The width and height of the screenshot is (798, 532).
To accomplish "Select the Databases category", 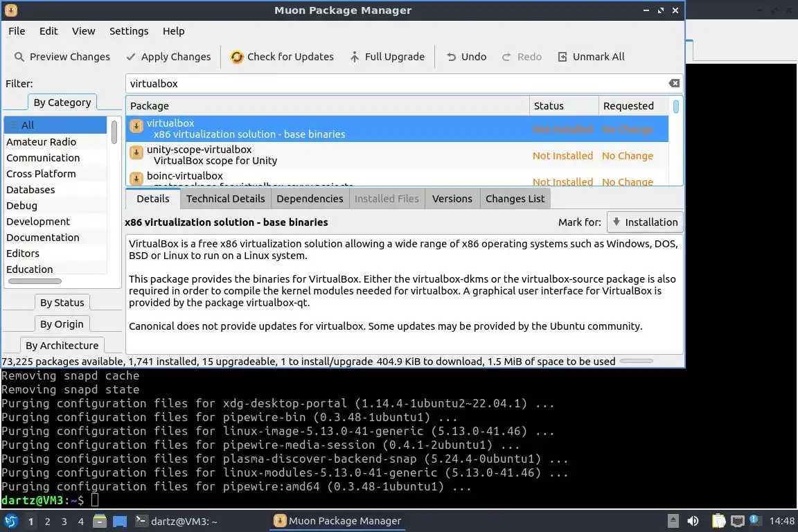I will click(x=55, y=189).
